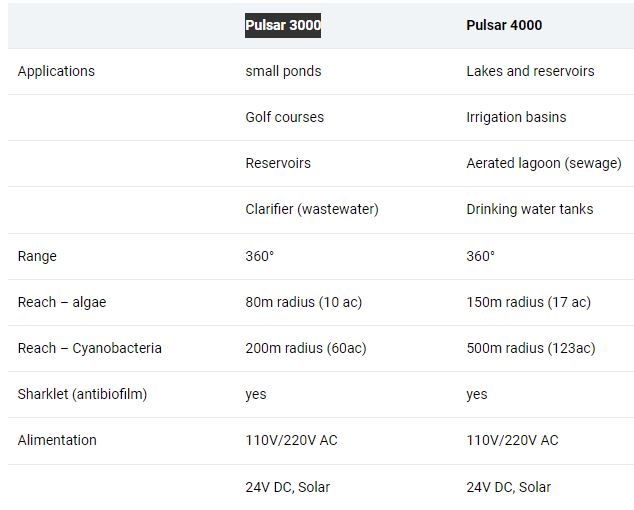Click the '150m radius (17 ac)' value
This screenshot has height=510, width=634.
click(x=528, y=302)
